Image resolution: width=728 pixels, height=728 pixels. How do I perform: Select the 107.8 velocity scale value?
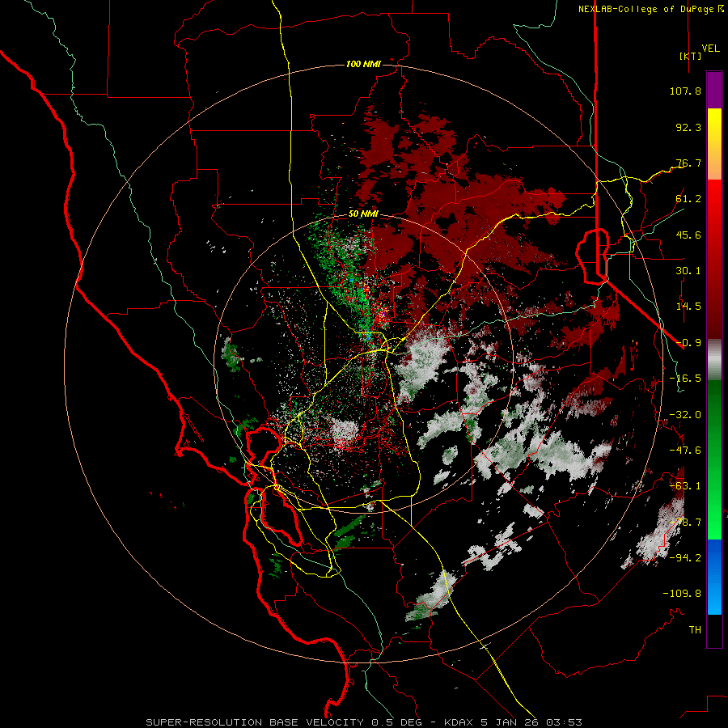coord(685,91)
